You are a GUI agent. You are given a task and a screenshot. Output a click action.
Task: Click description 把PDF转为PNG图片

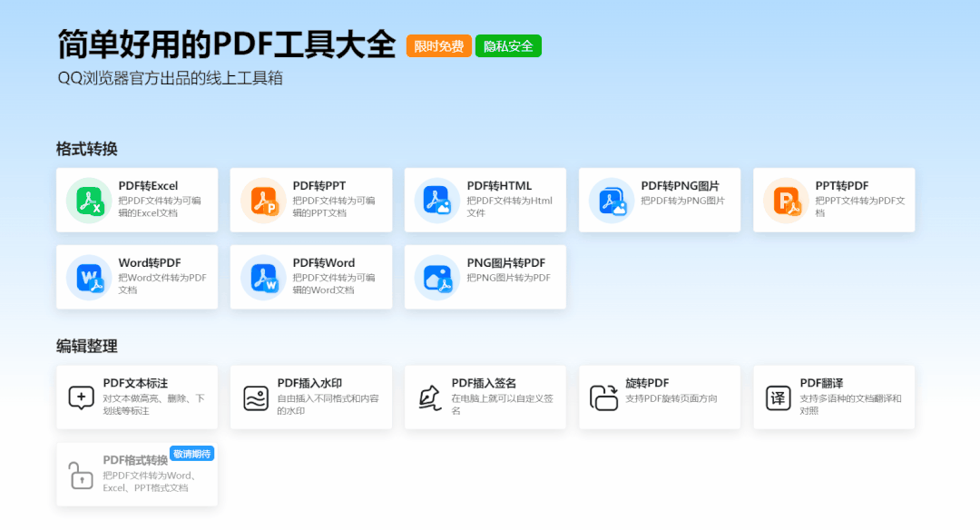(683, 201)
